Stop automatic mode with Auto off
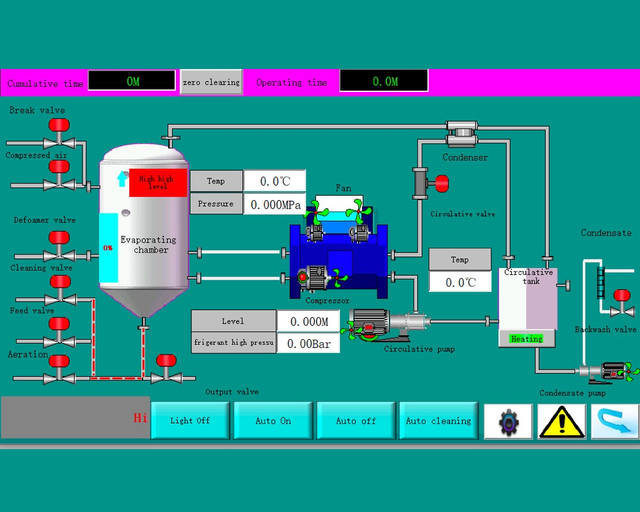This screenshot has width=640, height=512. pos(356,421)
